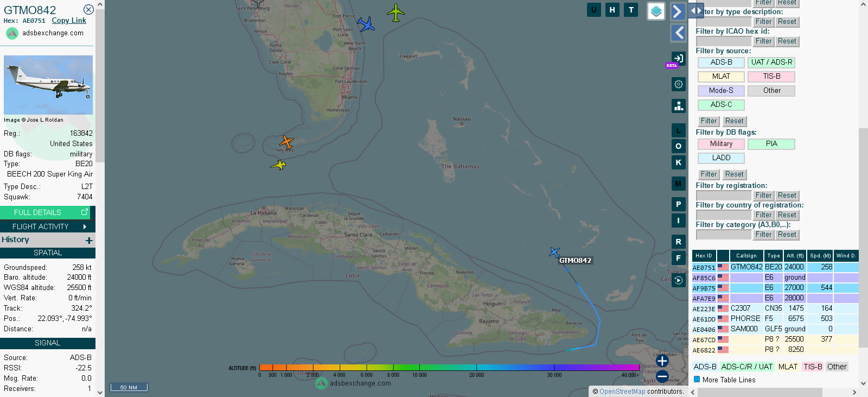The image size is (868, 397).
Task: Select the UAT / ADS-R source filter
Action: (771, 62)
